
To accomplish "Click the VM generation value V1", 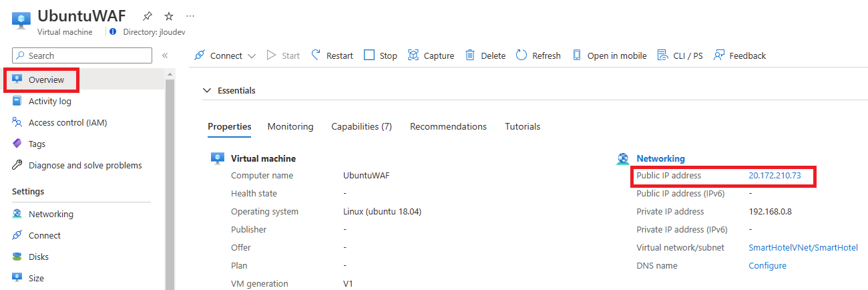I will [348, 283].
